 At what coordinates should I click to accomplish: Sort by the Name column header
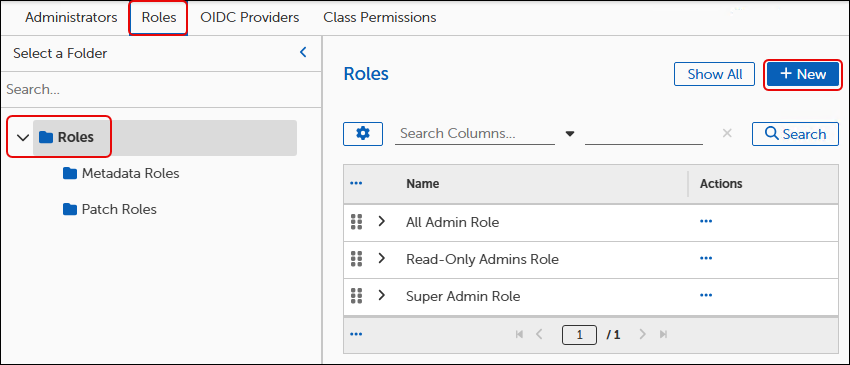[x=422, y=183]
